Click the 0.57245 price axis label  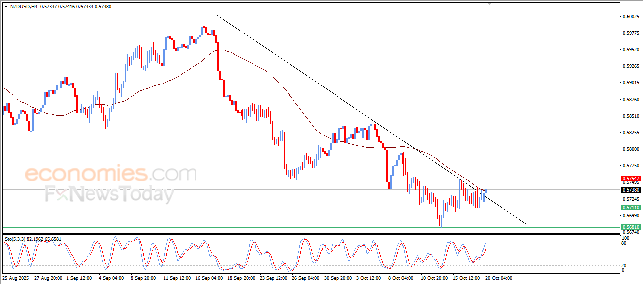(631, 199)
